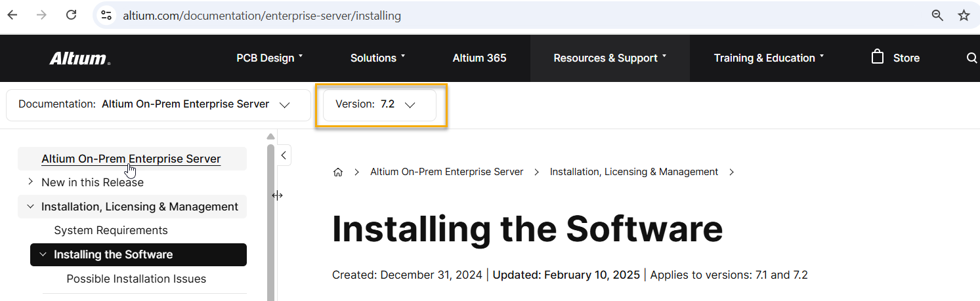Open the PCB Design menu
Viewport: 980px width, 301px height.
[270, 58]
